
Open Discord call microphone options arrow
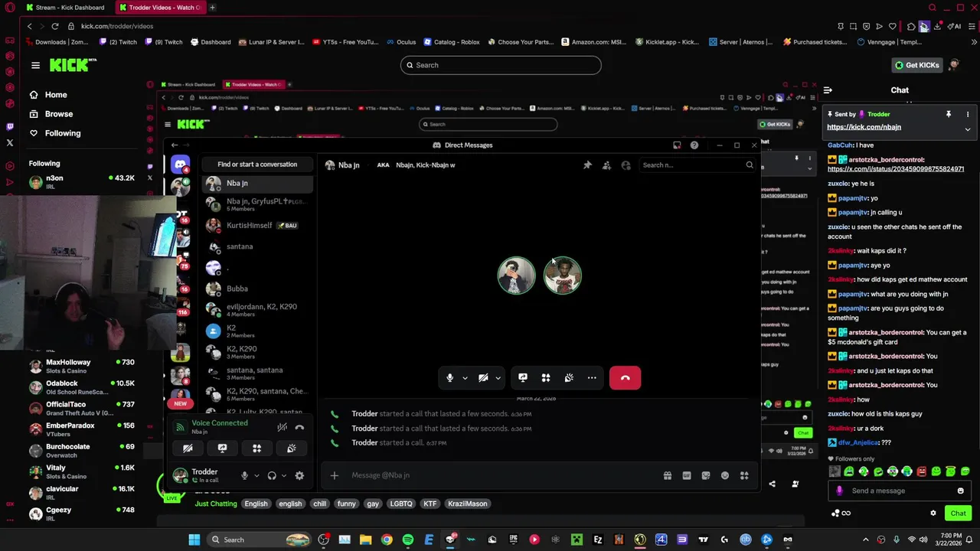[464, 378]
